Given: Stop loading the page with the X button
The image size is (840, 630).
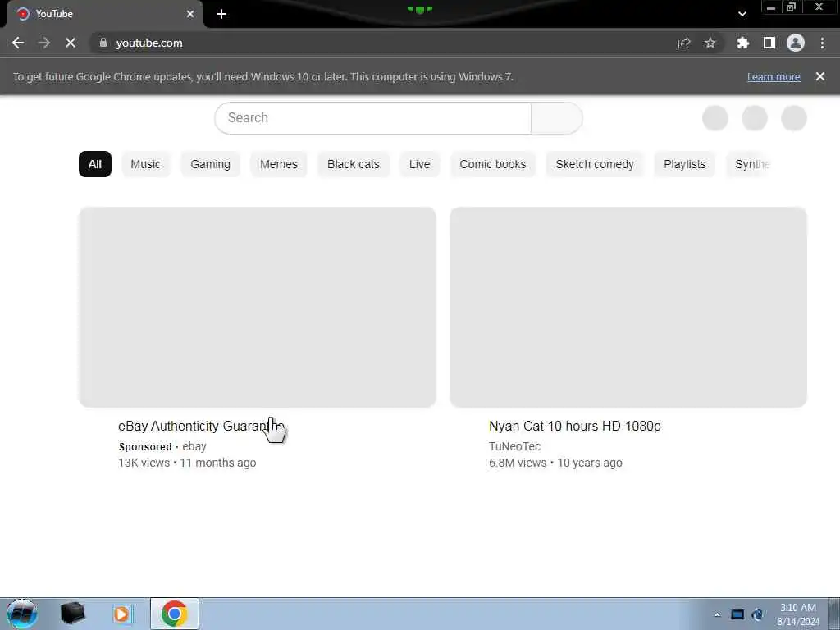Looking at the screenshot, I should click(x=71, y=43).
